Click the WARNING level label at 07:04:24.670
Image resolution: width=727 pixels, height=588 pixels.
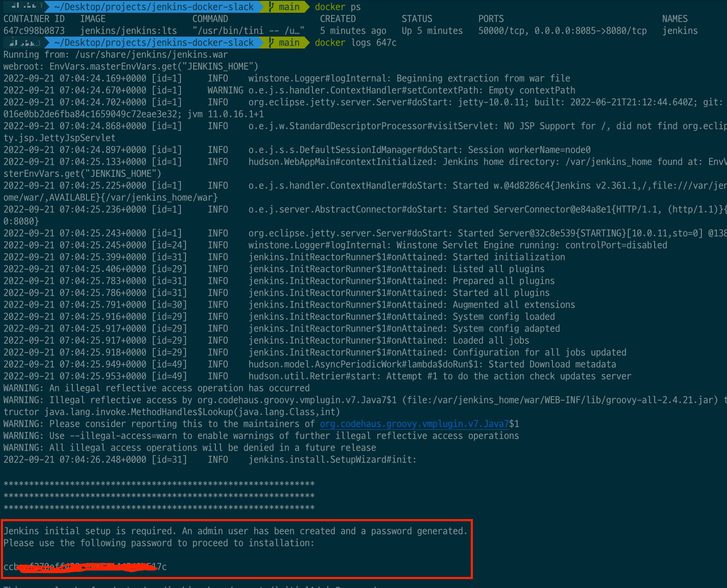pyautogui.click(x=226, y=90)
